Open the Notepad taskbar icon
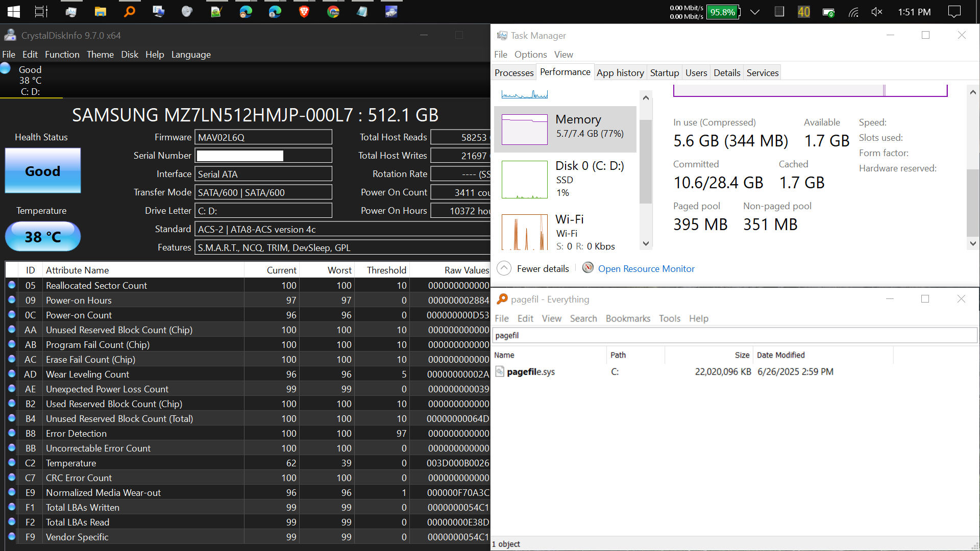The image size is (980, 551). [x=362, y=12]
